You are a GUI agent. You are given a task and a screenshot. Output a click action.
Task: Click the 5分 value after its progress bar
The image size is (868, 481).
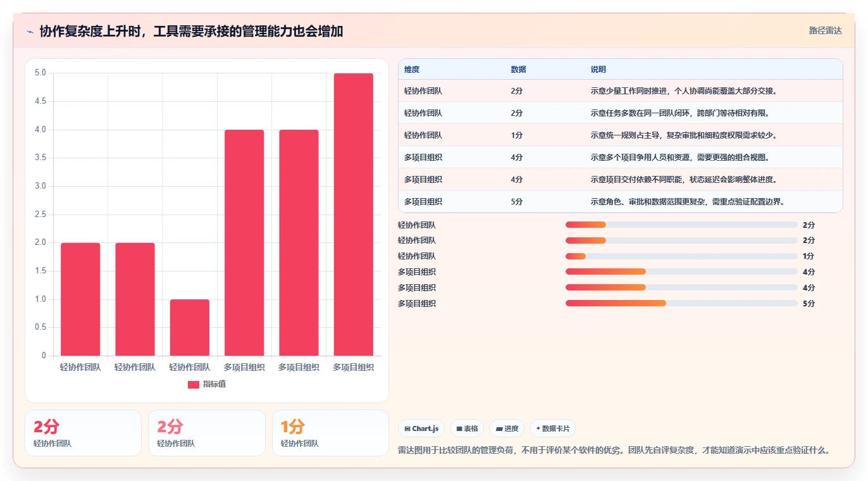pyautogui.click(x=809, y=303)
